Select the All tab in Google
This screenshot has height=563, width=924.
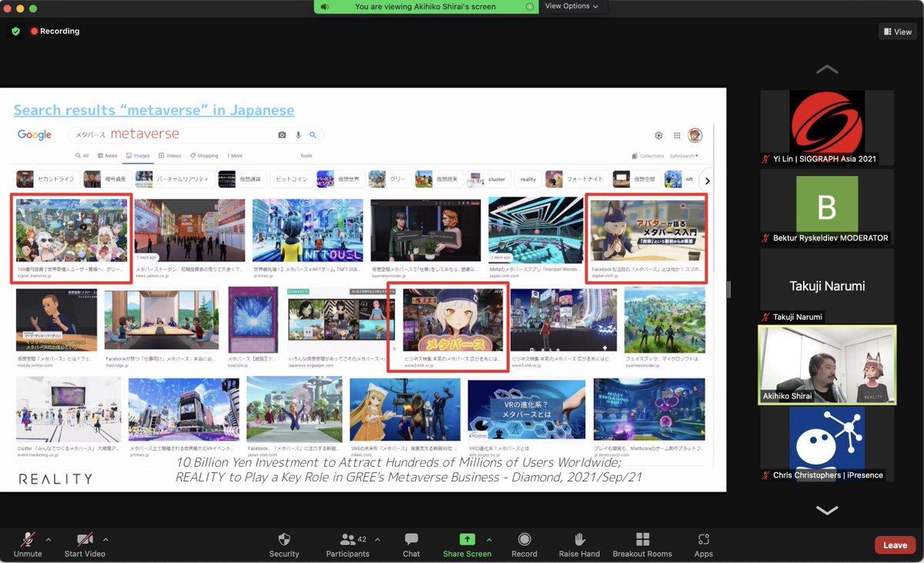[81, 156]
